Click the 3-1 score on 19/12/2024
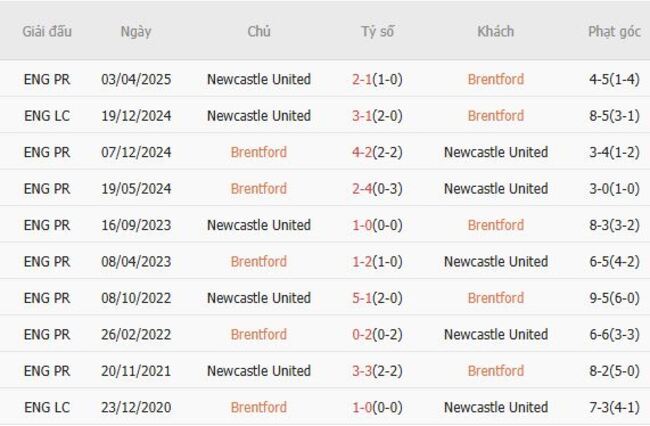 click(x=362, y=116)
